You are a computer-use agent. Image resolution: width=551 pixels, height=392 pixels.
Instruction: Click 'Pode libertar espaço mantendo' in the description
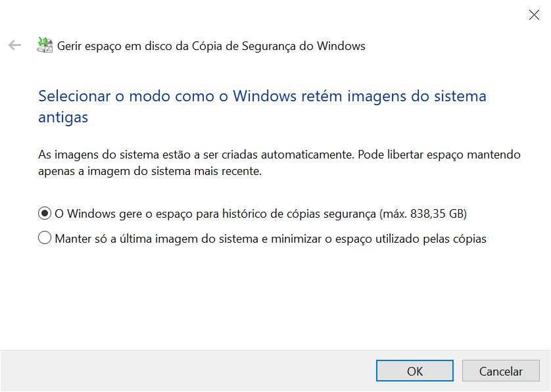click(x=439, y=155)
